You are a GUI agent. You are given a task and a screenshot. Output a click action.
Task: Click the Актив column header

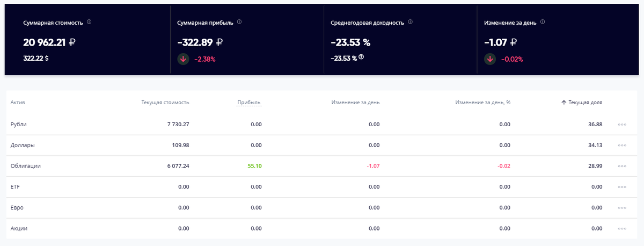[x=18, y=102]
